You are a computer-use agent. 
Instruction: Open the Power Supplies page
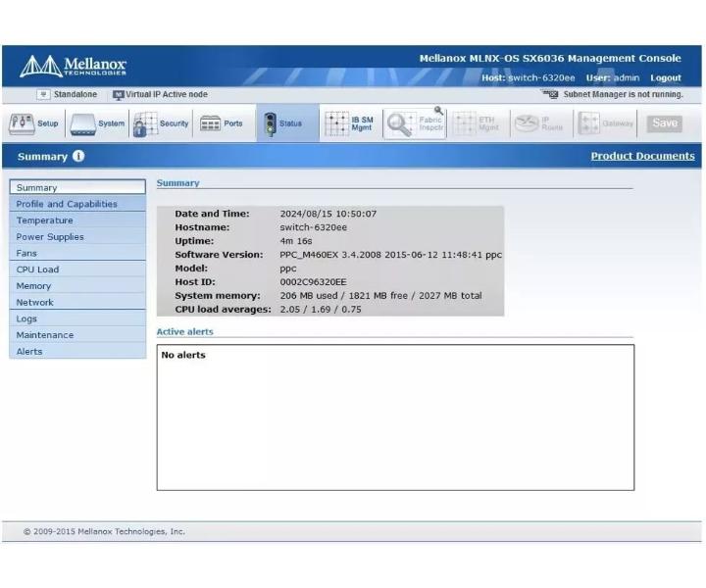point(77,236)
